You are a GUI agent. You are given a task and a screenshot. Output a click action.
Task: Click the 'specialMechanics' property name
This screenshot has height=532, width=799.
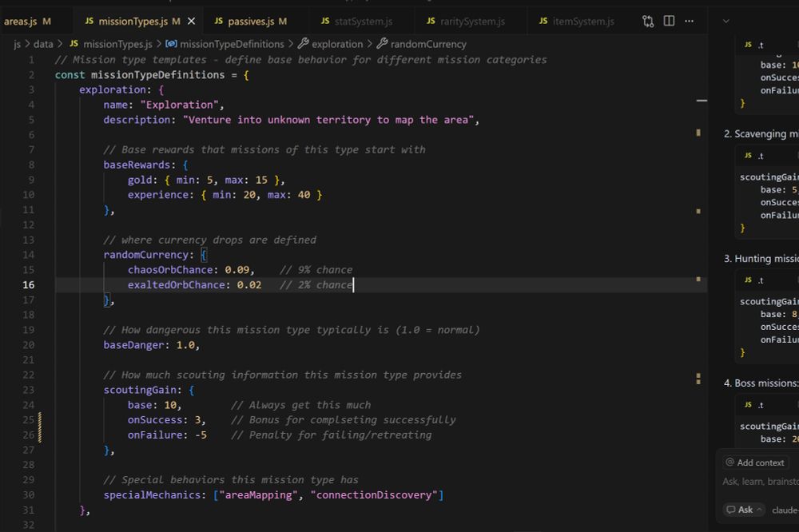152,495
